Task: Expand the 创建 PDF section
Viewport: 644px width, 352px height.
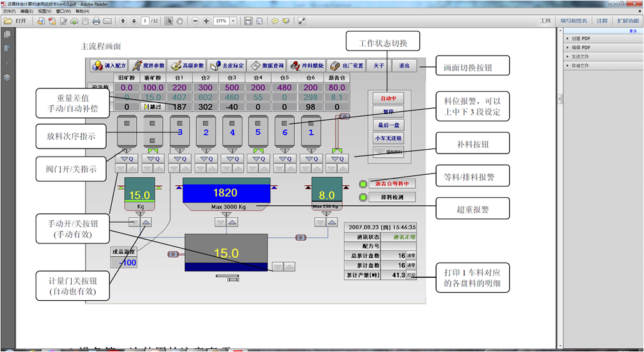Action: (x=578, y=39)
